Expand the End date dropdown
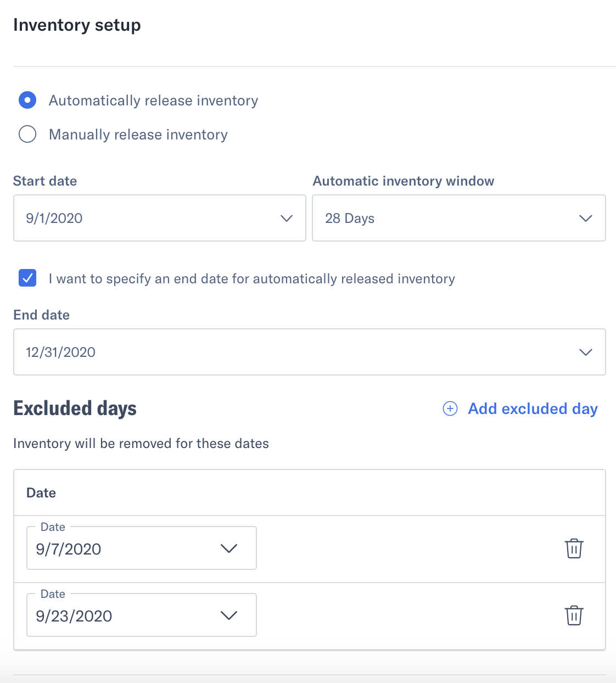This screenshot has width=616, height=683. coord(309,352)
